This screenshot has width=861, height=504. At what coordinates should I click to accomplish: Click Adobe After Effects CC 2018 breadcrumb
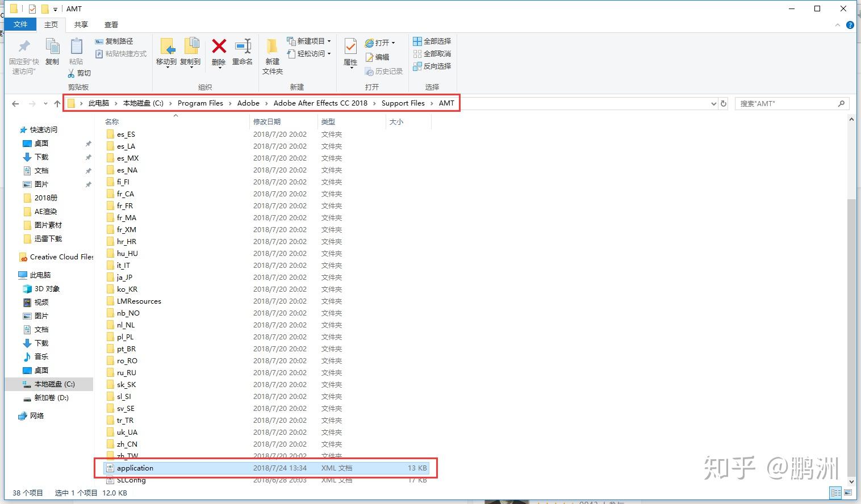click(320, 103)
